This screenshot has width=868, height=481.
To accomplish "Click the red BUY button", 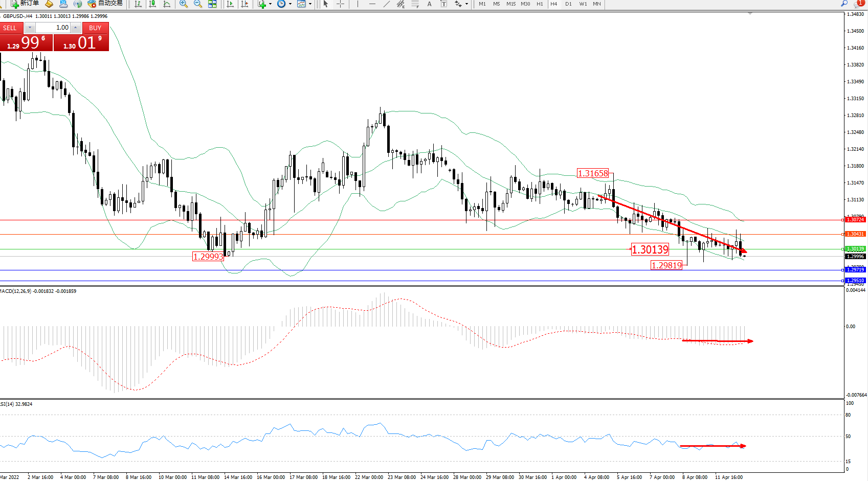I will pyautogui.click(x=95, y=28).
